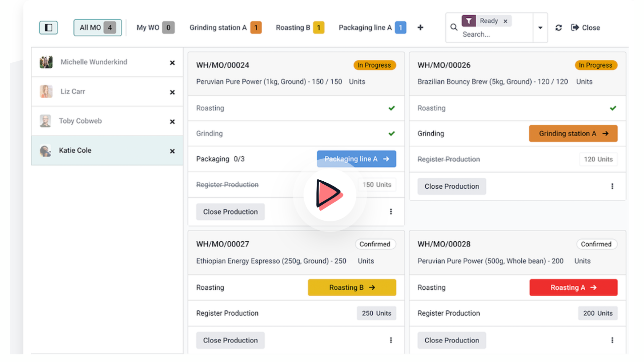
Task: Switch to Roasting B tab
Action: (300, 27)
